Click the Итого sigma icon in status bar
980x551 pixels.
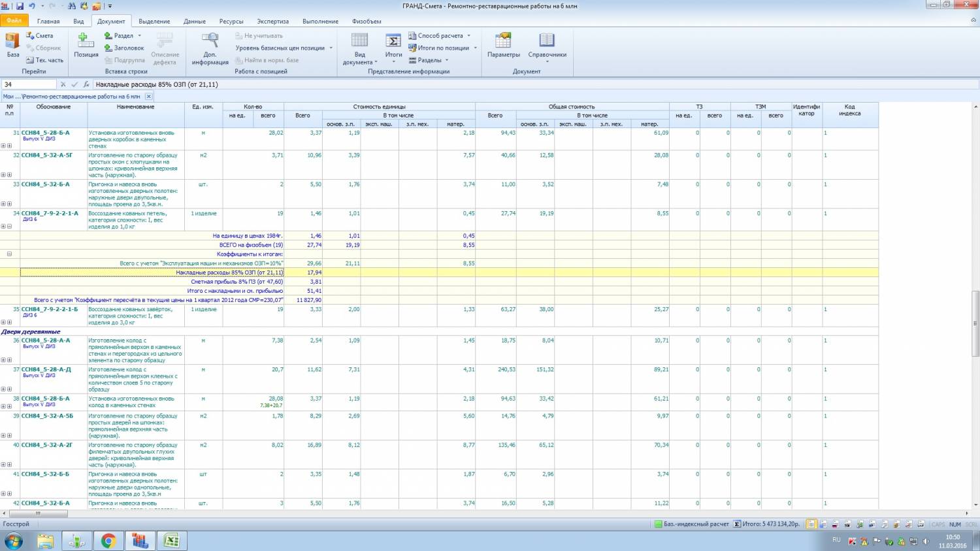pos(737,524)
